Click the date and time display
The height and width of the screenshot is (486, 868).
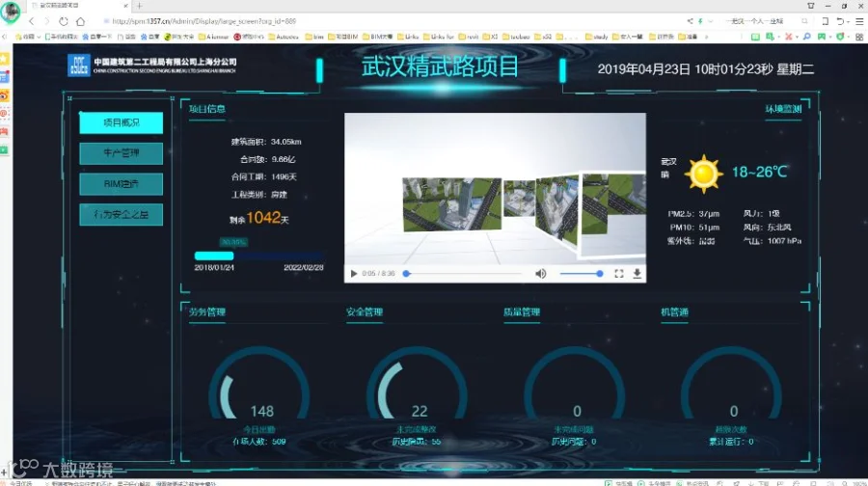[x=706, y=69]
